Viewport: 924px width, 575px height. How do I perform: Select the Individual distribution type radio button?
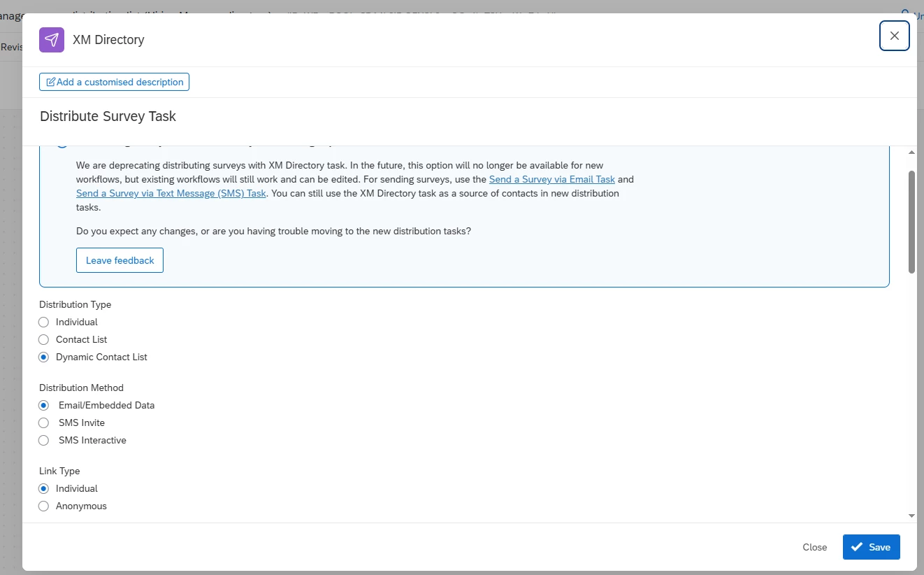pos(43,322)
